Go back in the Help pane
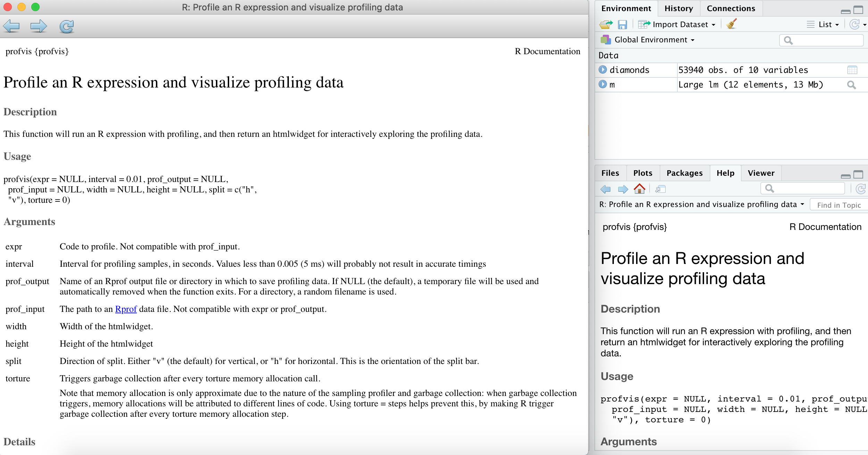 point(606,189)
